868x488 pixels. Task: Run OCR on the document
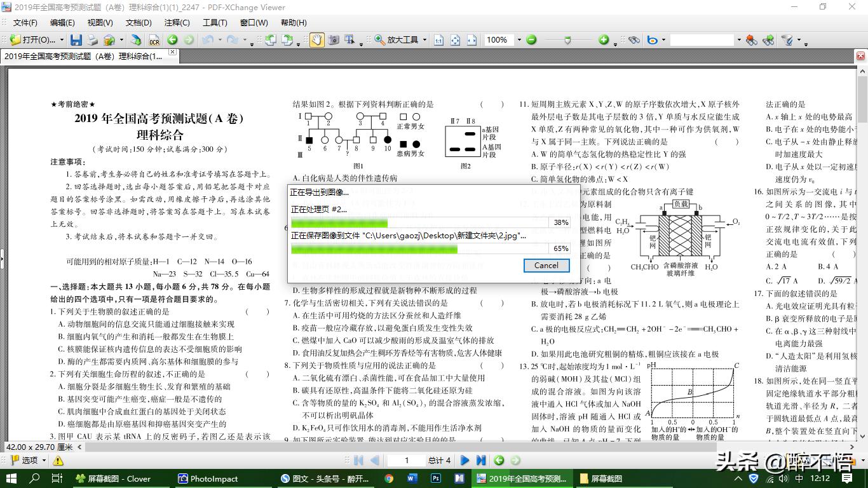[154, 40]
